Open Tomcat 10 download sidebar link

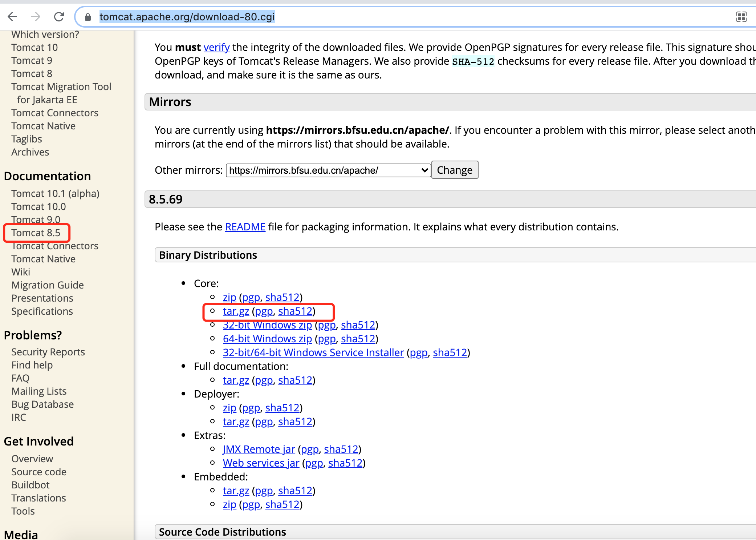click(34, 47)
